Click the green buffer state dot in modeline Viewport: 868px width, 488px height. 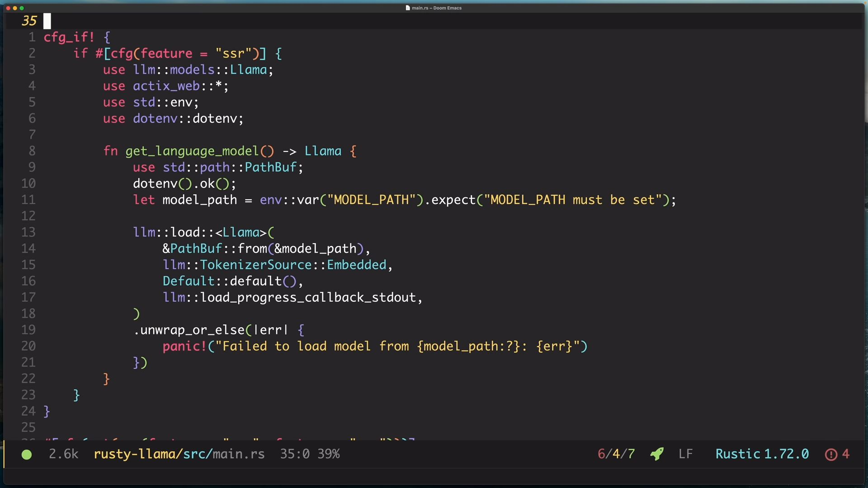[x=27, y=455]
